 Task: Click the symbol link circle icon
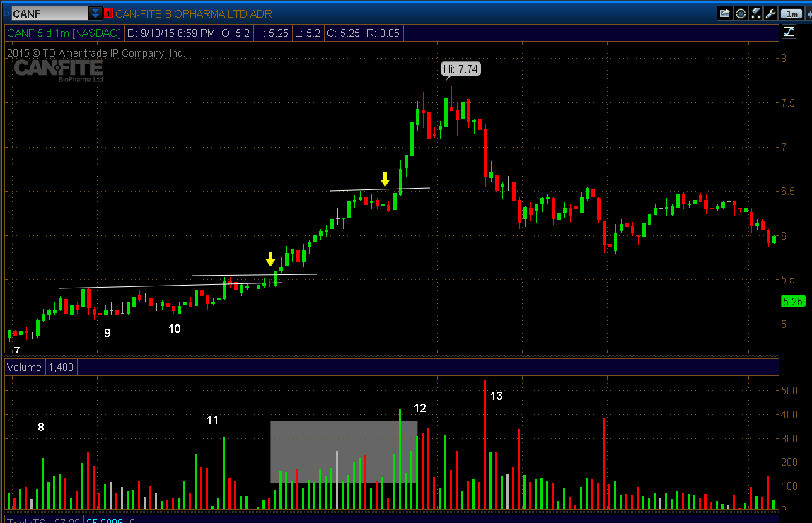point(6,13)
